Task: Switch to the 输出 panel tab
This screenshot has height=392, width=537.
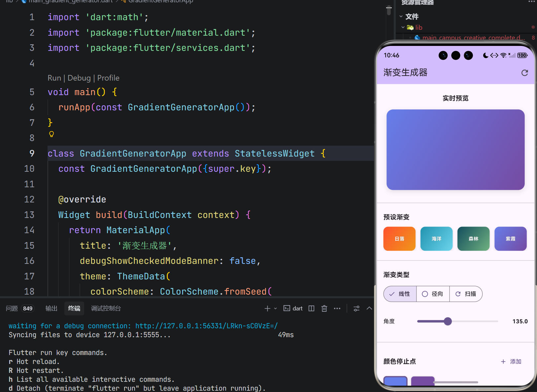Action: (x=51, y=308)
